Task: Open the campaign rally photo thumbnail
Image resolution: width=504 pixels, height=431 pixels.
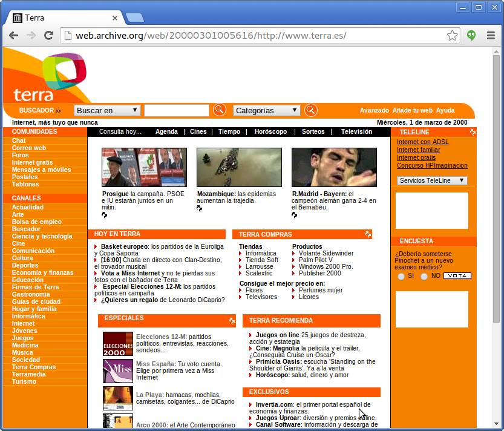Action: 145,167
